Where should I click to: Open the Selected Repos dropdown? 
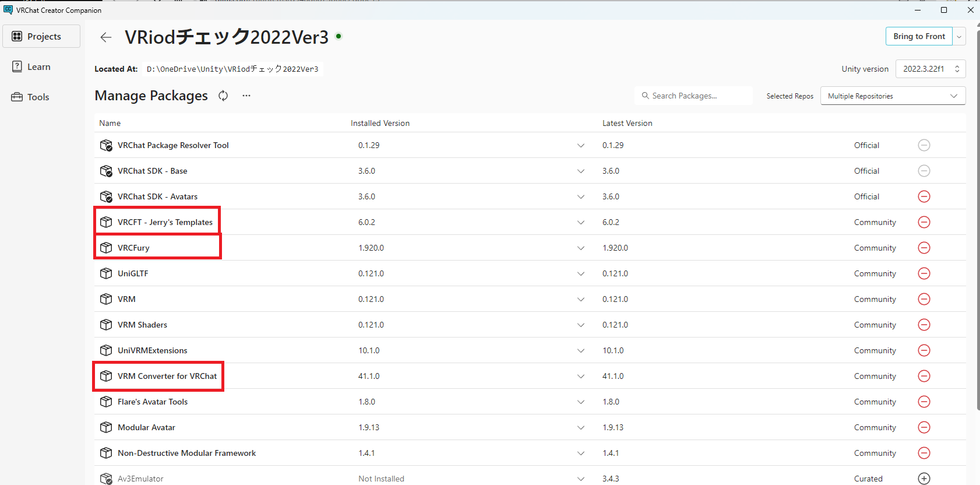pyautogui.click(x=893, y=96)
